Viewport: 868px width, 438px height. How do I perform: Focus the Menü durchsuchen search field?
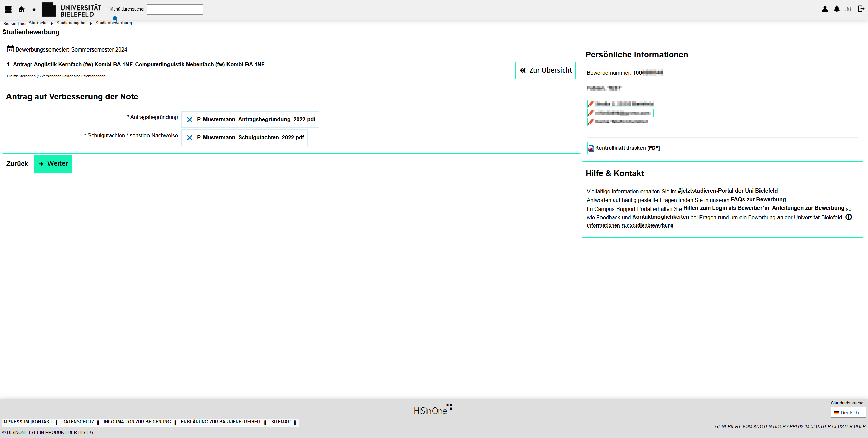tap(175, 9)
